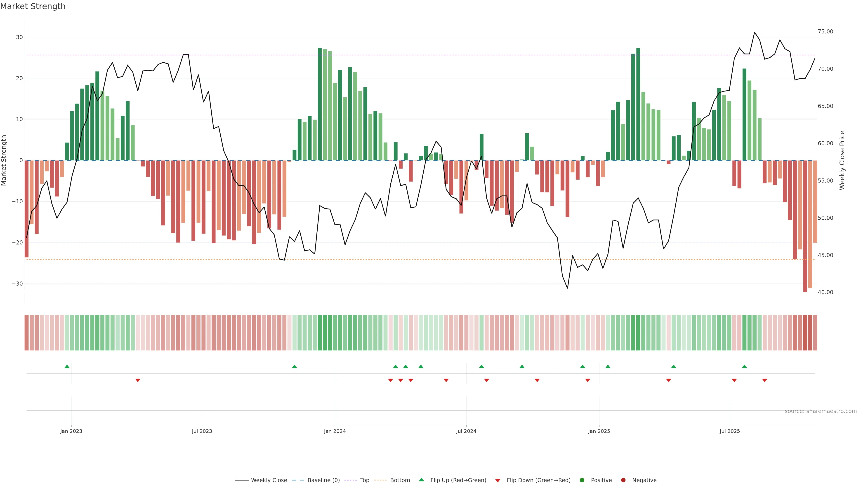Click the Flip Down red triangle legend icon
Viewport: 868px width, 488px height.
click(498, 481)
